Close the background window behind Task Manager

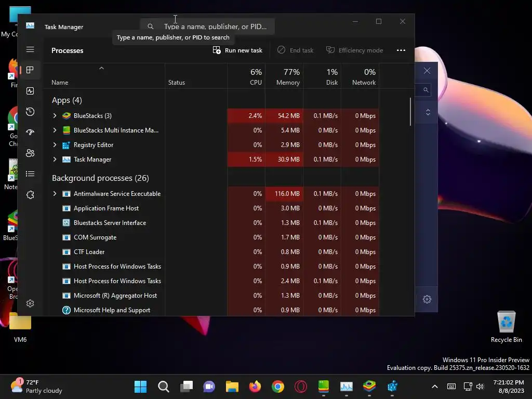pos(427,71)
